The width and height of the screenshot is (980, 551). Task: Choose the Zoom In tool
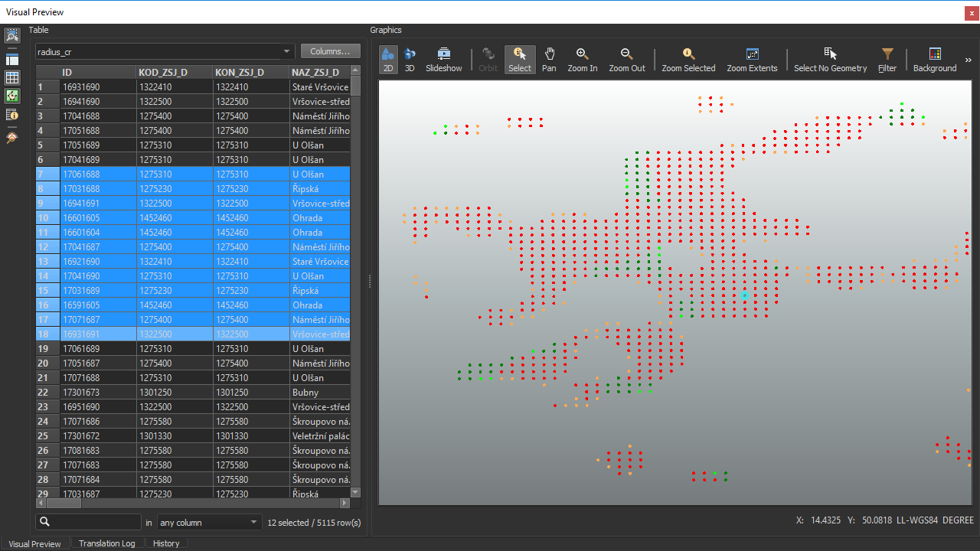(x=583, y=60)
